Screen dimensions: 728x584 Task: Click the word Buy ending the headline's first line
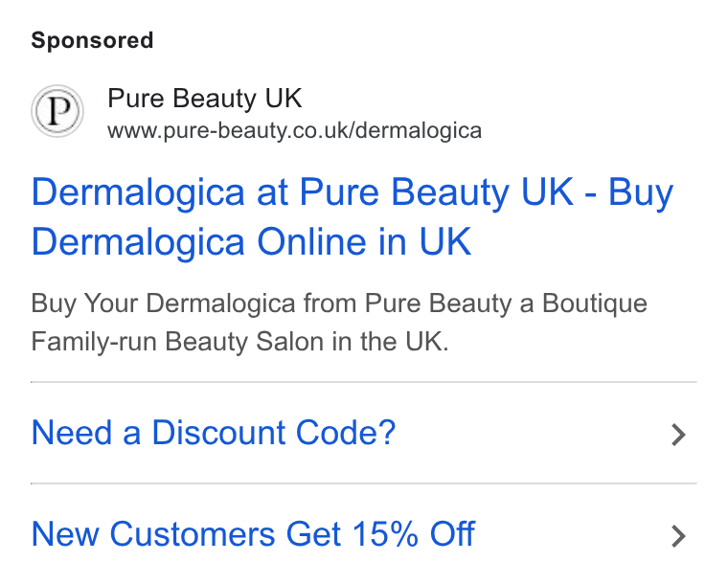(641, 193)
